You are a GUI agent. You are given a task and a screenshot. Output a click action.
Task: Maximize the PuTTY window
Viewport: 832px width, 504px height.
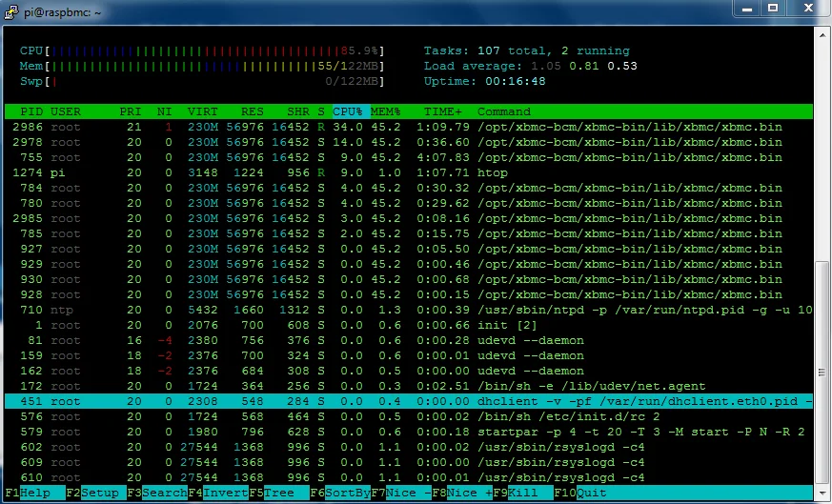click(773, 8)
